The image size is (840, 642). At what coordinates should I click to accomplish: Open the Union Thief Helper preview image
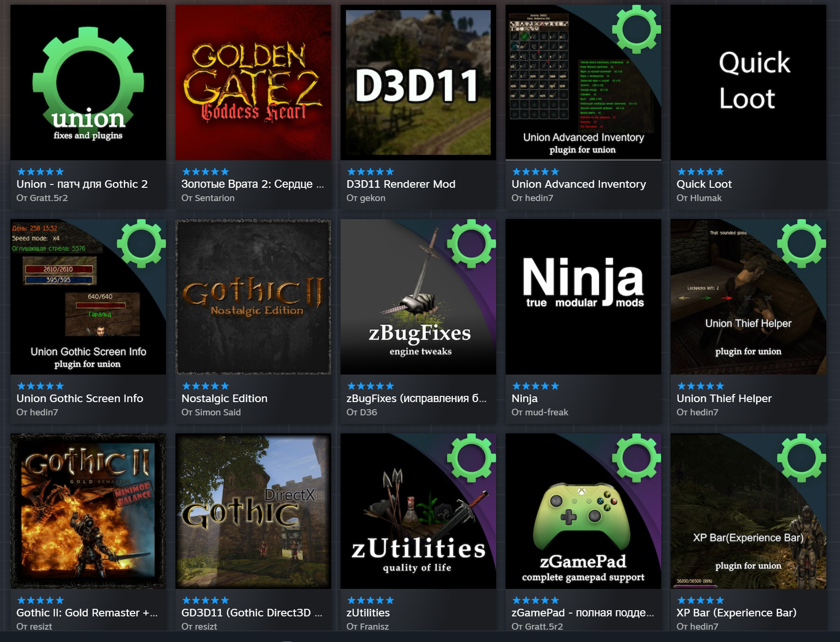(x=748, y=297)
